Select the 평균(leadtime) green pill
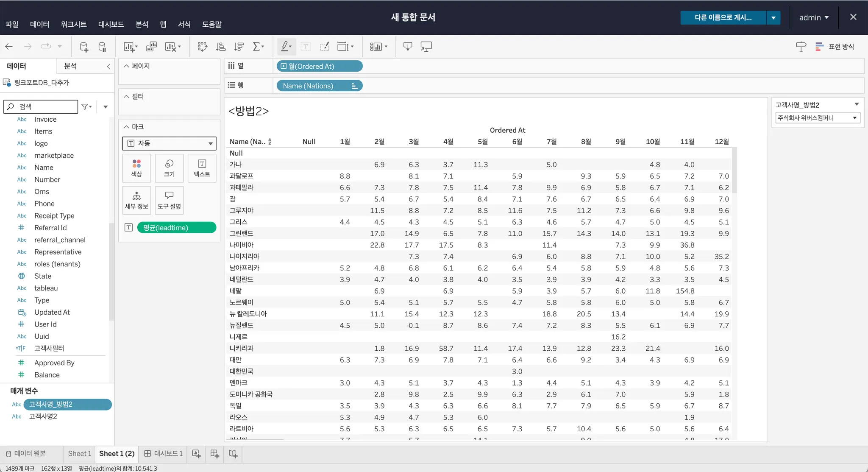This screenshot has width=868, height=472. (x=176, y=228)
